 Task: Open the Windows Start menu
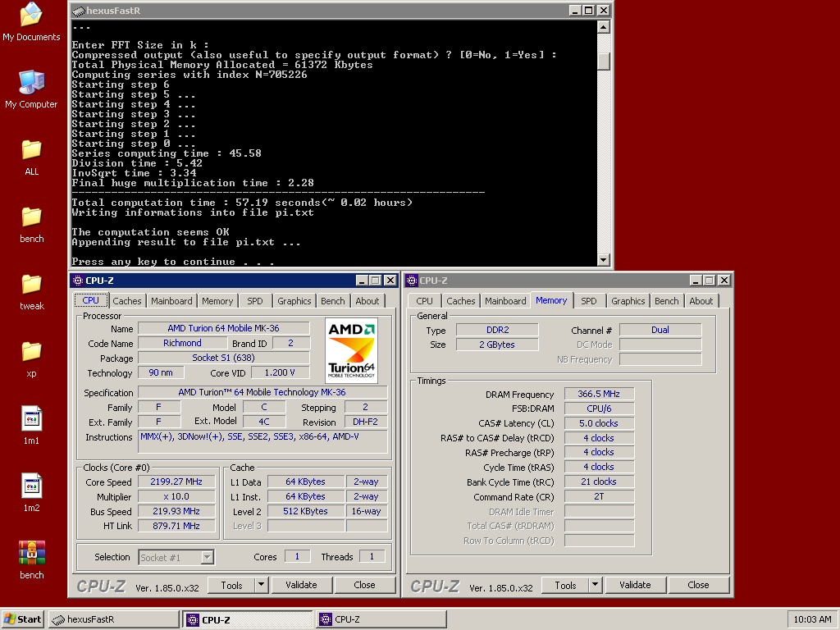(22, 619)
